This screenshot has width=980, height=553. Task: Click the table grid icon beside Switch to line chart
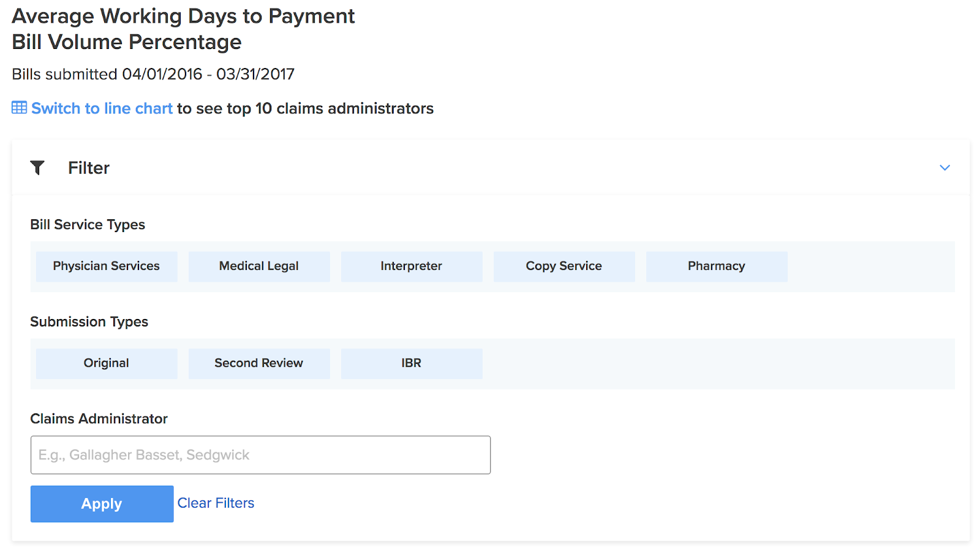coord(19,108)
